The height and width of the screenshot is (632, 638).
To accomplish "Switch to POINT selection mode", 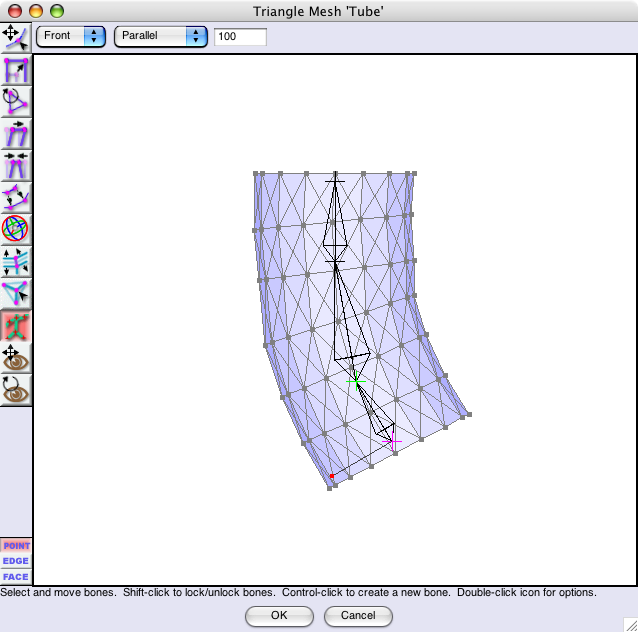I will (x=16, y=546).
